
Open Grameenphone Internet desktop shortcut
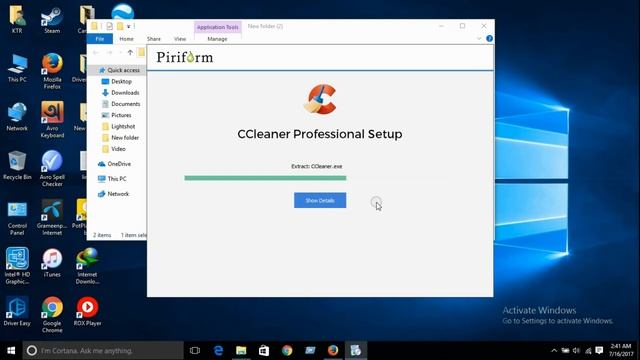click(52, 218)
